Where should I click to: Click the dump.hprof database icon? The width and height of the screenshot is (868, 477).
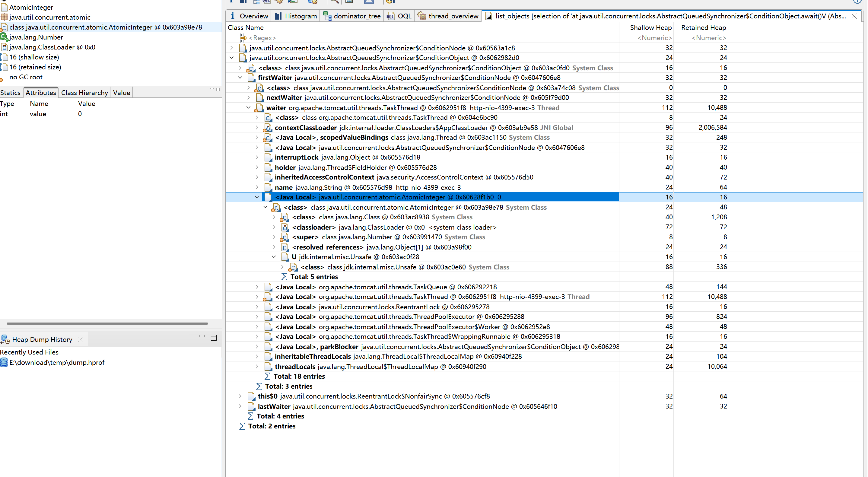(4, 362)
